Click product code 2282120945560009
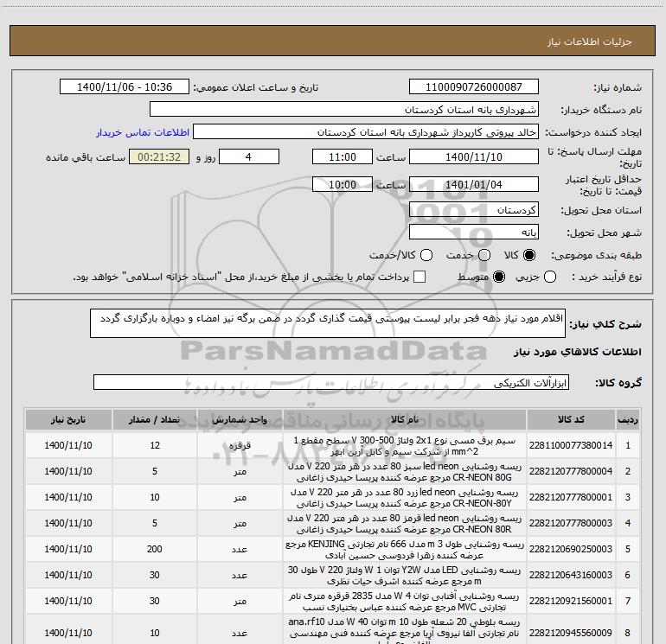The image size is (666, 644). coord(571,633)
